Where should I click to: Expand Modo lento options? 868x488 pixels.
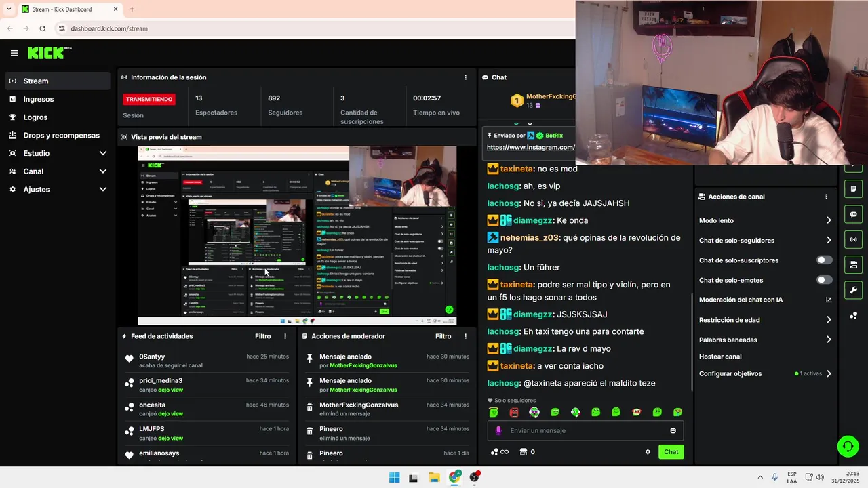pos(829,220)
